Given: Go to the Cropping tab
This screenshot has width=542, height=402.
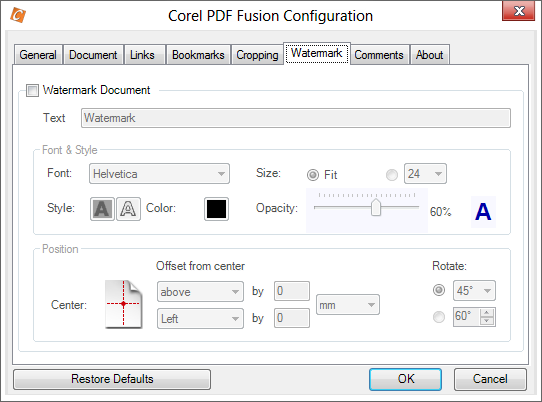Looking at the screenshot, I should (x=257, y=55).
